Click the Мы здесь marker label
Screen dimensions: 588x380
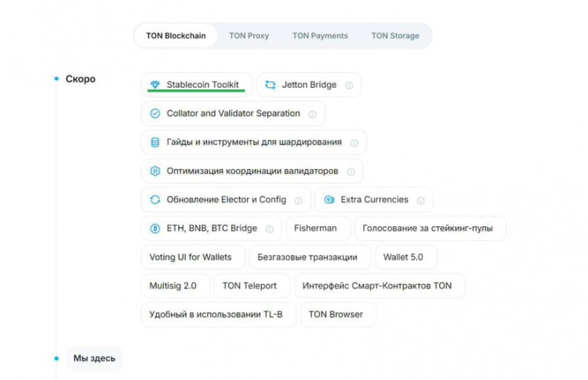pyautogui.click(x=94, y=358)
